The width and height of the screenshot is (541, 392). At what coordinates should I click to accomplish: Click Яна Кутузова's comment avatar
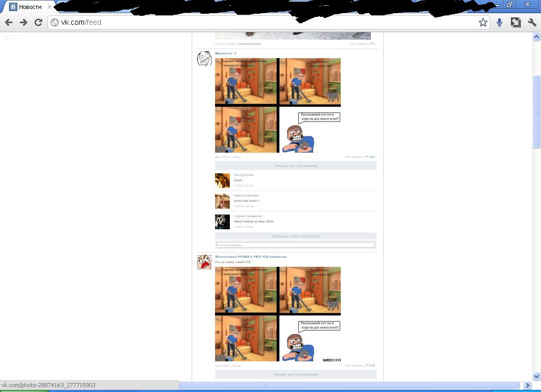click(x=222, y=181)
